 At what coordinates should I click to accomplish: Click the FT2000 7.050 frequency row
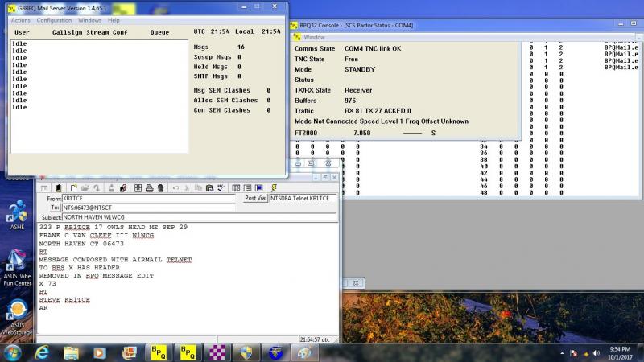(x=365, y=133)
